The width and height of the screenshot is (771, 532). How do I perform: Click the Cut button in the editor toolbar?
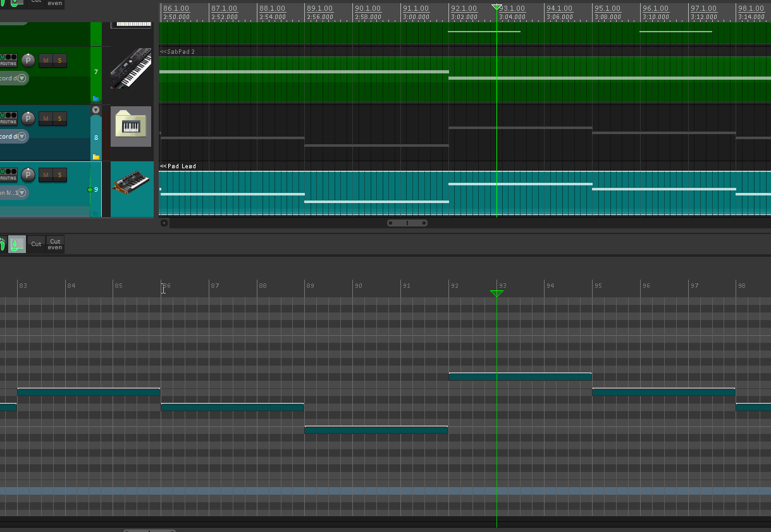click(36, 244)
